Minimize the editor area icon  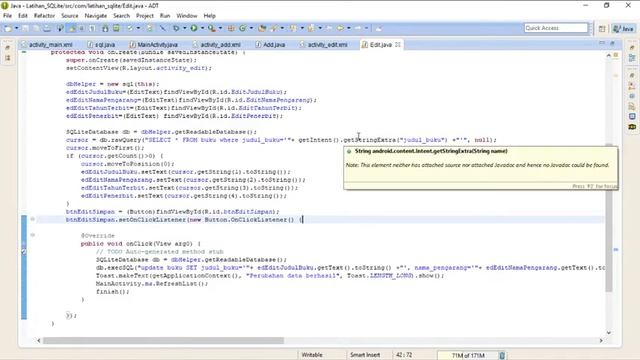coord(602,42)
